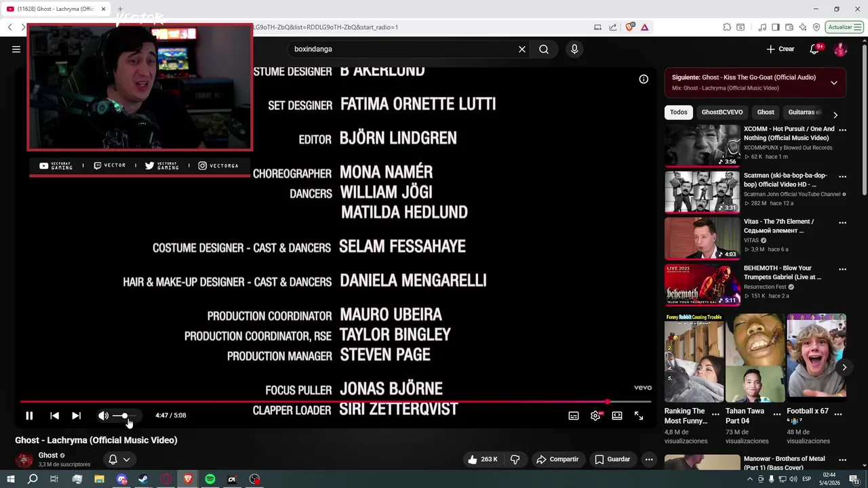Toggle the channel notification bell dropdown

[x=119, y=460]
